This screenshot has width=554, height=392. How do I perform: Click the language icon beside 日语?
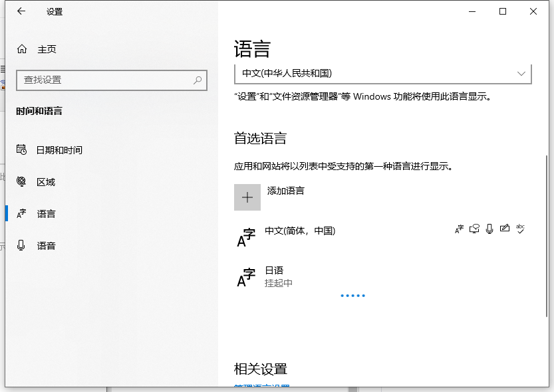246,278
